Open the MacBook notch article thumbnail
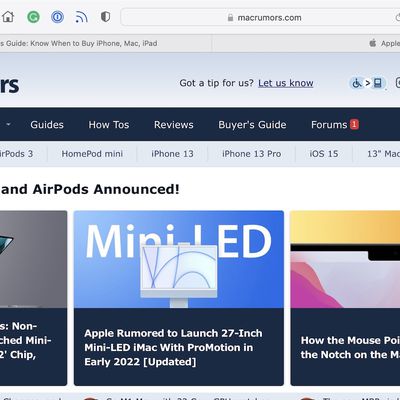This screenshot has width=400, height=400. pyautogui.click(x=345, y=259)
